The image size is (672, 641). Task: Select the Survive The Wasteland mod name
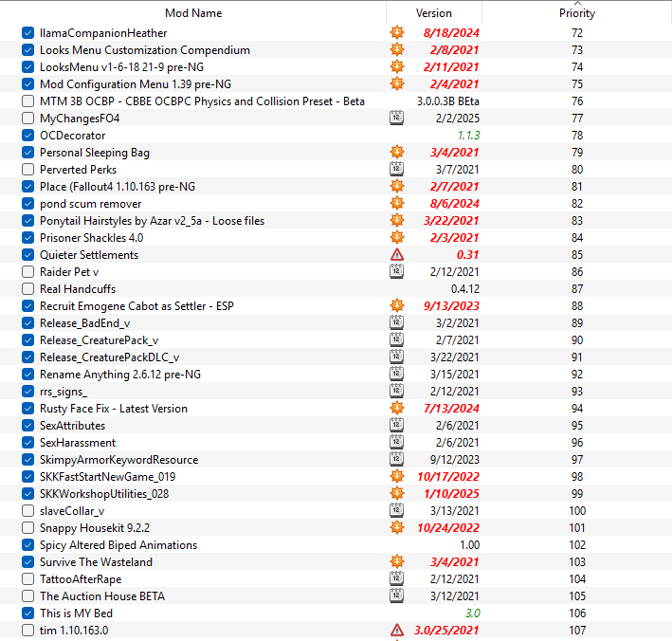pyautogui.click(x=96, y=562)
